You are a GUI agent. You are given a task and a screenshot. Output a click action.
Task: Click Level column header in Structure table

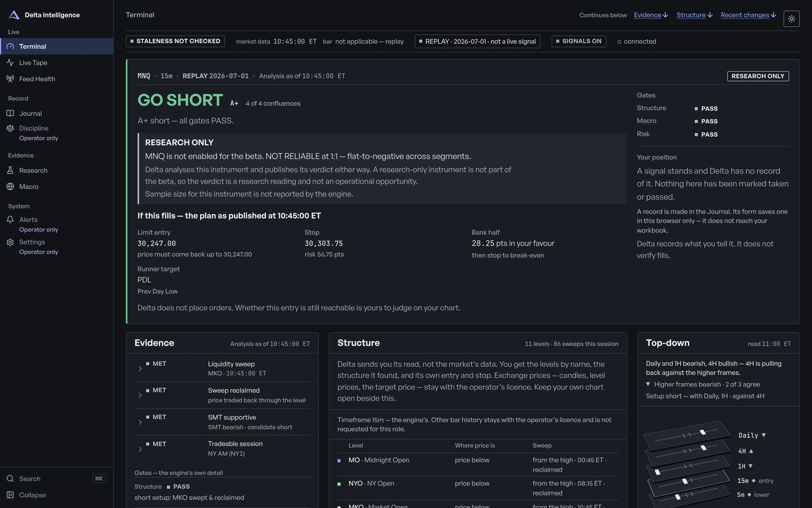tap(356, 446)
